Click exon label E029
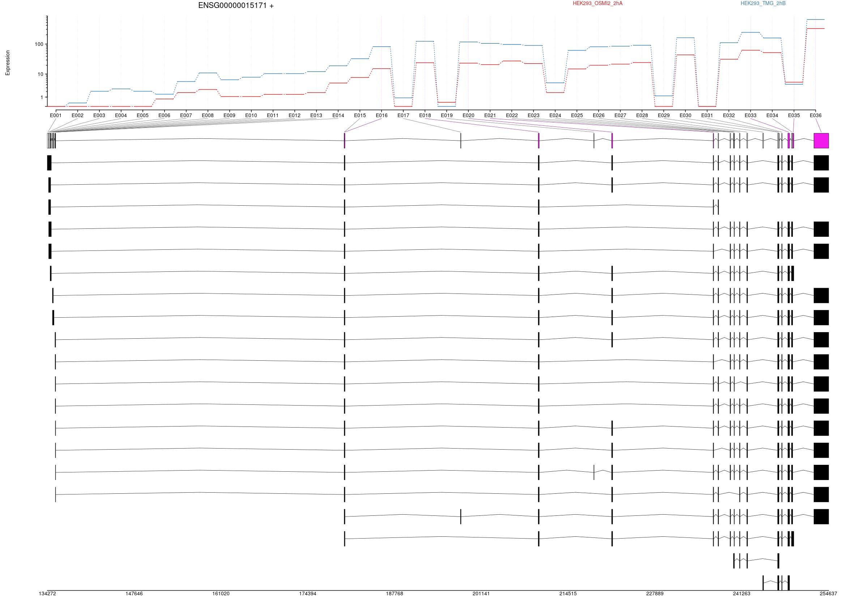Viewport: 868px width, 600px height. pyautogui.click(x=664, y=115)
